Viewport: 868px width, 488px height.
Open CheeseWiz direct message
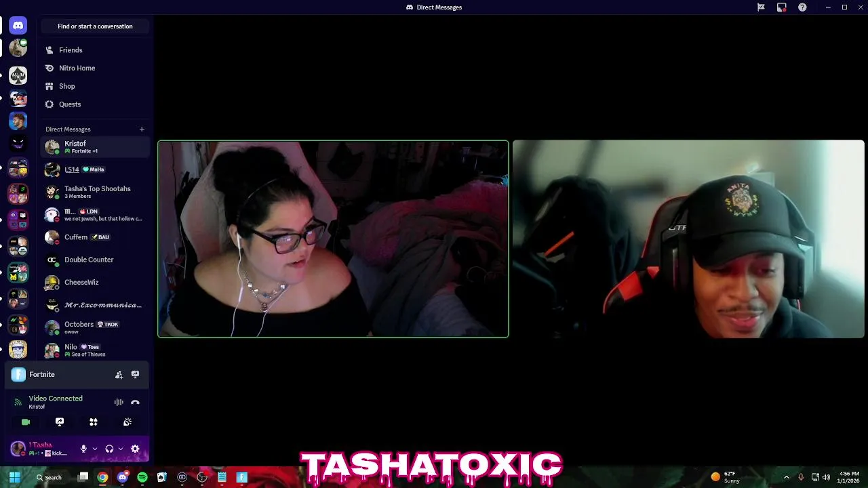(x=95, y=282)
